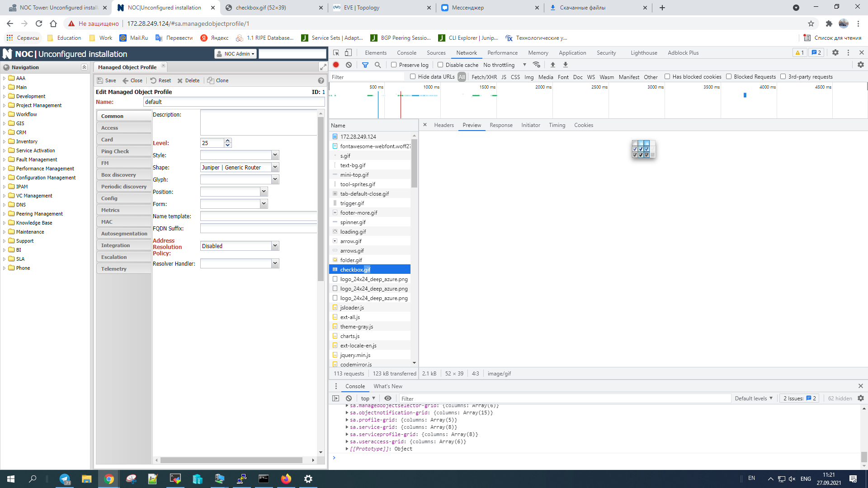Image resolution: width=868 pixels, height=488 pixels.
Task: Open the Style dropdown
Action: 275,155
